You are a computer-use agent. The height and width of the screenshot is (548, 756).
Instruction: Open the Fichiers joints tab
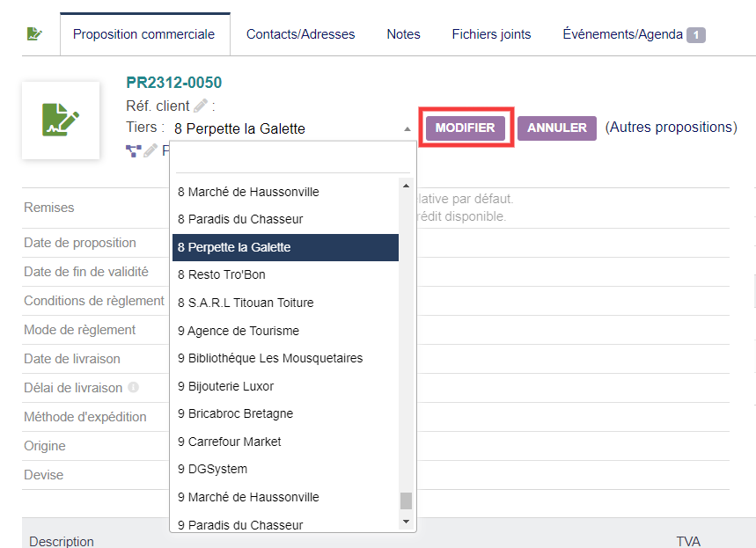click(491, 34)
